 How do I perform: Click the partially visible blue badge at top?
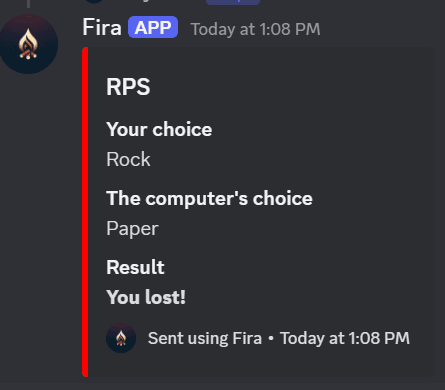233,2
